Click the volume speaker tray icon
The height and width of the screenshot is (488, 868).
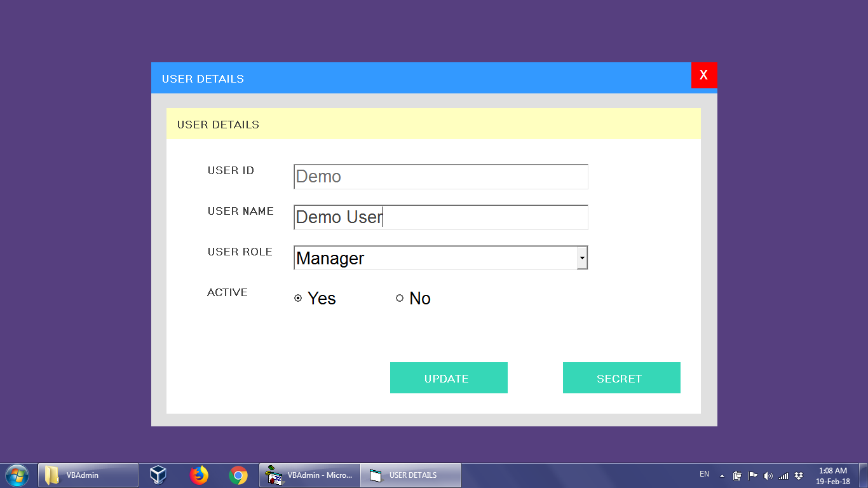coord(768,475)
